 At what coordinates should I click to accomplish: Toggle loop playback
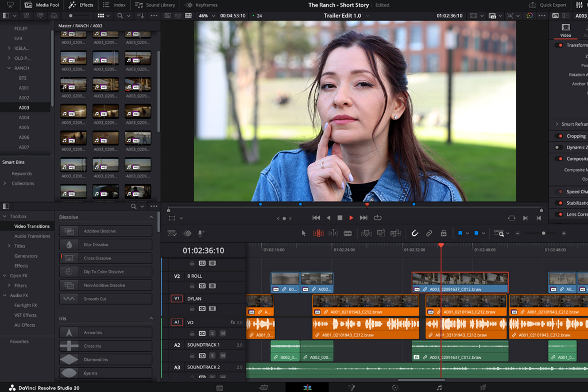[378, 218]
